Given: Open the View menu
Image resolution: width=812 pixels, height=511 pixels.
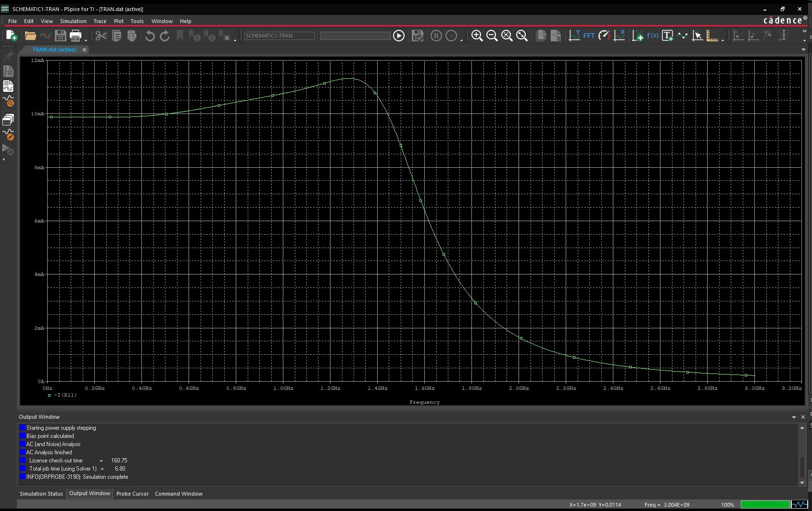Looking at the screenshot, I should (x=47, y=21).
